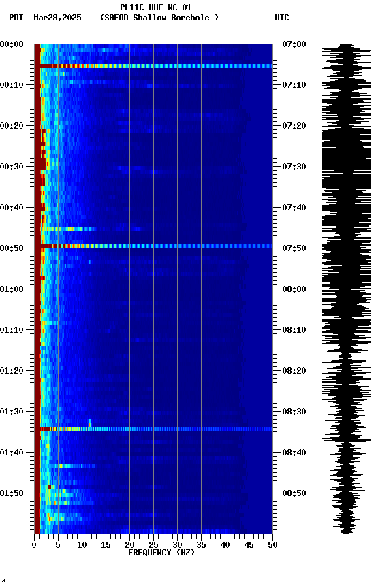Screen dimensions: 376x588
Task: Click the left time label '01:50'
Action: tap(12, 493)
